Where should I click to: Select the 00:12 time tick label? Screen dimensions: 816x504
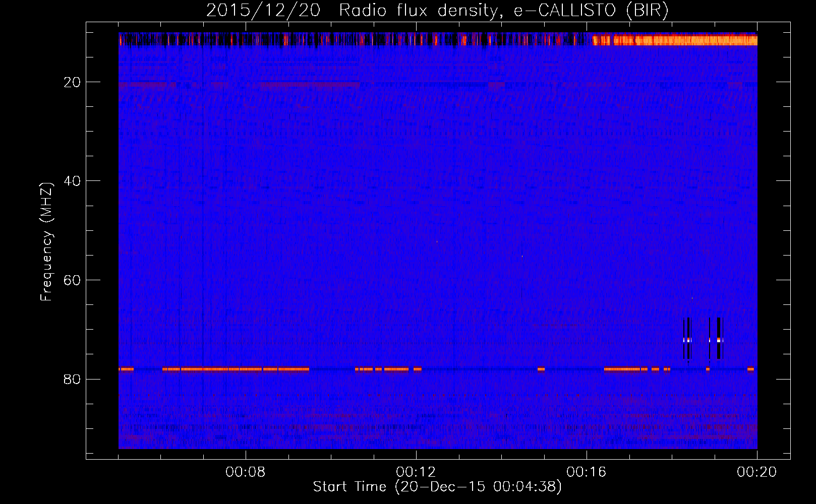click(x=416, y=472)
